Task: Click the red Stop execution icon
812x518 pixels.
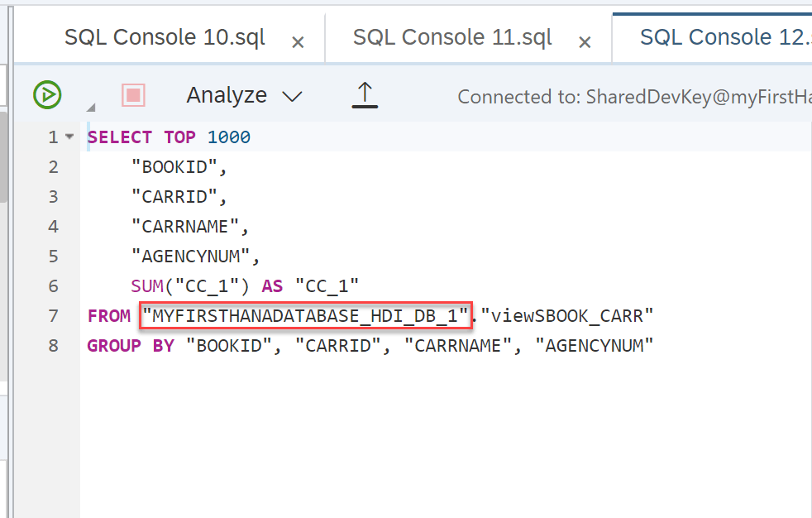Action: [x=133, y=95]
